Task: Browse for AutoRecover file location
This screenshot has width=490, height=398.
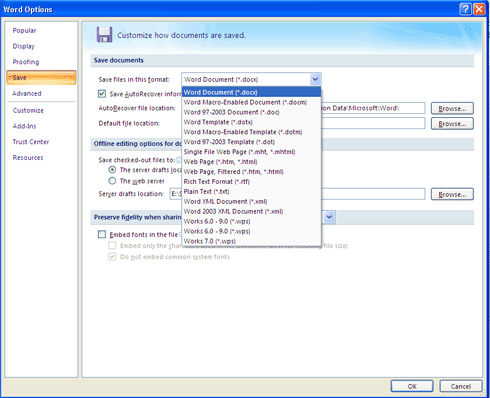Action: pos(452,108)
